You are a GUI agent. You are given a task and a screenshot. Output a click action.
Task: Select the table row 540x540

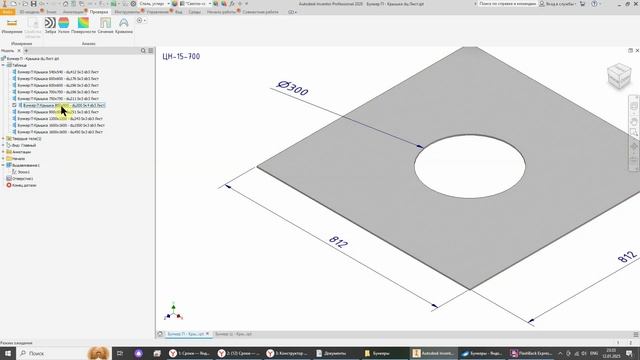[58, 72]
